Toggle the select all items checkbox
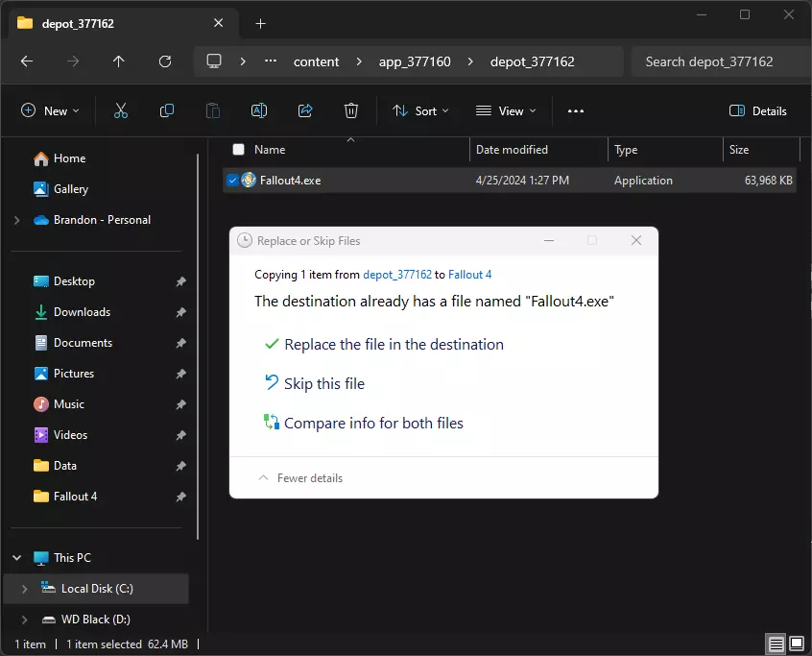This screenshot has height=656, width=812. click(x=239, y=150)
